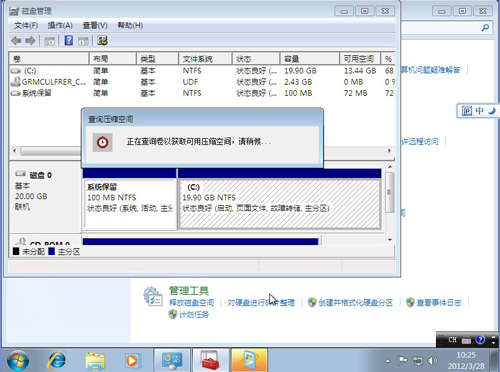Click the search magnifier in Control Panel window
Image resolution: width=500 pixels, height=372 pixels.
pyautogui.click(x=485, y=27)
